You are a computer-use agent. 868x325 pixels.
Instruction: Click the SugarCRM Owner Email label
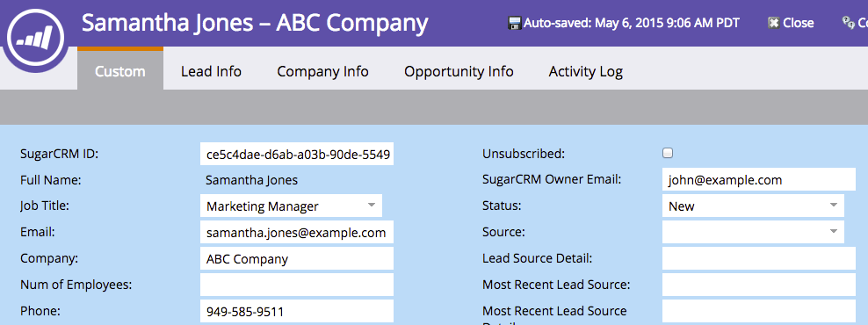(552, 179)
